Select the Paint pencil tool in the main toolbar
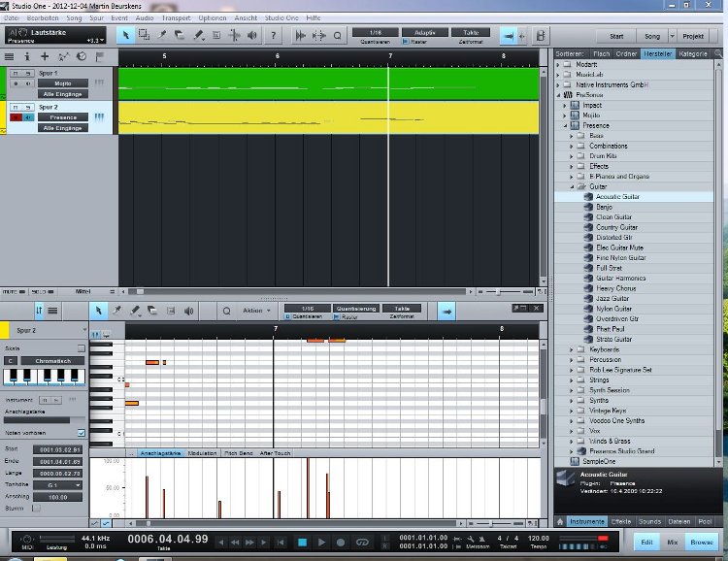Screen dimensions: 728x561 click(199, 35)
